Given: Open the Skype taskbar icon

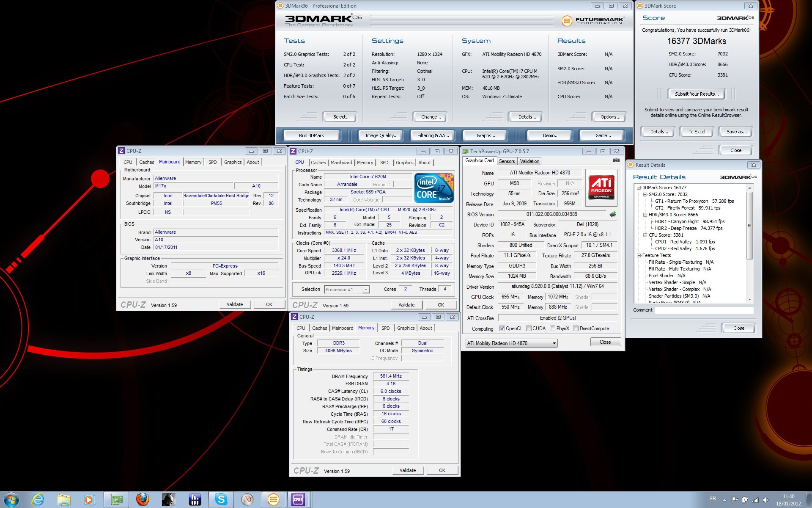Looking at the screenshot, I should click(x=221, y=500).
